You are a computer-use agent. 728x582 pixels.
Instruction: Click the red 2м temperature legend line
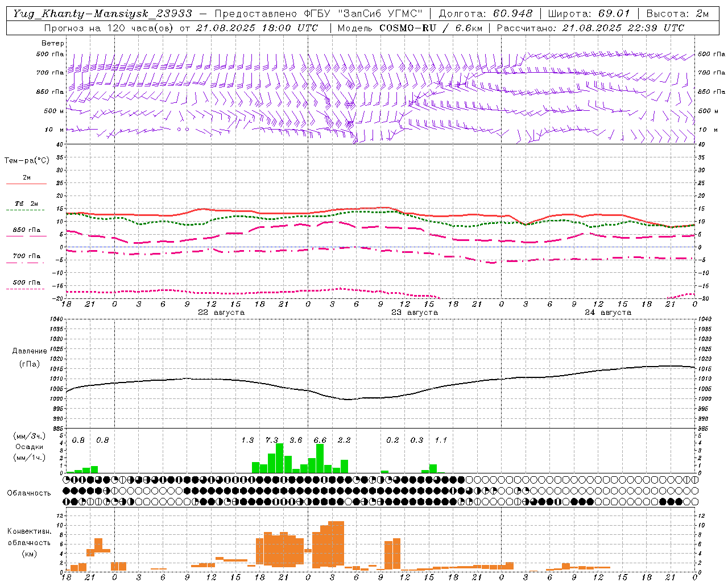pos(26,184)
